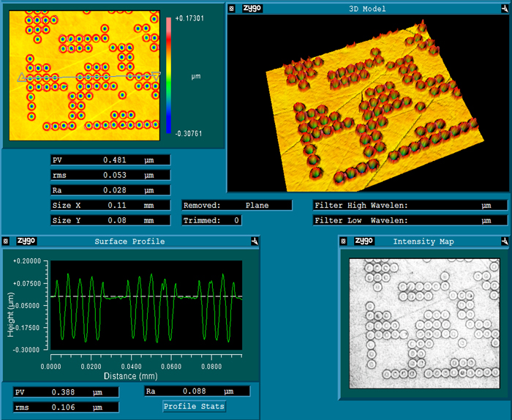
Task: Click the 3D Model title bar text
Action: (x=369, y=9)
